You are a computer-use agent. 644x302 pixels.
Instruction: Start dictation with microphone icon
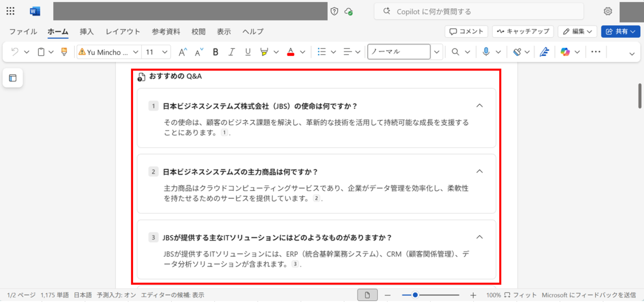tap(486, 52)
